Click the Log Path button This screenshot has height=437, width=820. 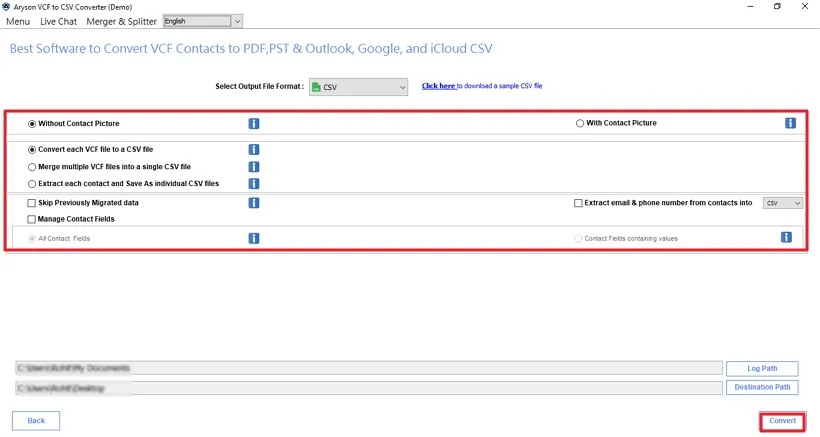point(762,369)
